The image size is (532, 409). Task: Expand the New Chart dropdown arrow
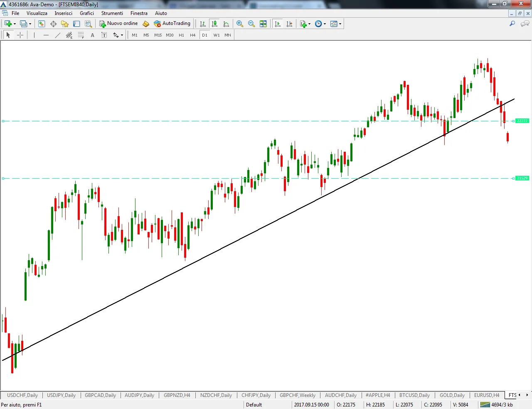(x=15, y=24)
